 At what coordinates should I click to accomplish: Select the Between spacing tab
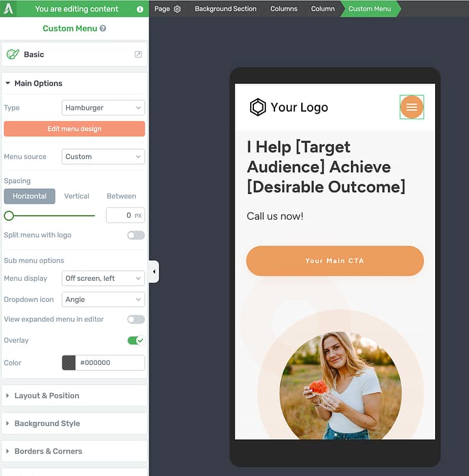(121, 196)
